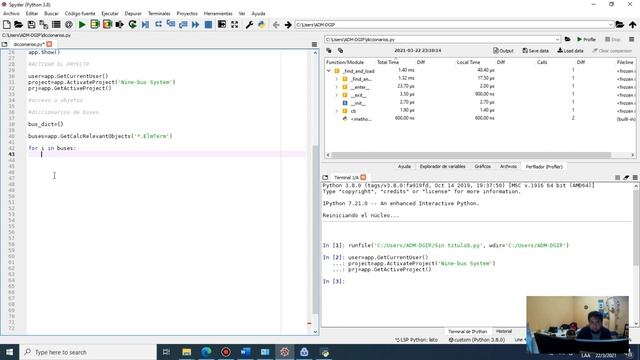Expand the __exit__ profiler row

click(x=337, y=95)
